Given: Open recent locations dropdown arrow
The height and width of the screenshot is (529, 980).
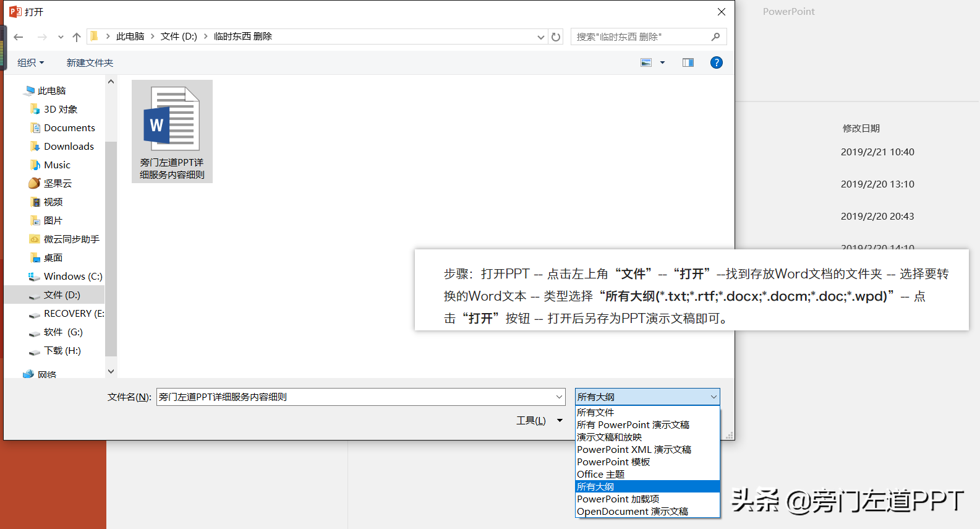Looking at the screenshot, I should coord(61,37).
